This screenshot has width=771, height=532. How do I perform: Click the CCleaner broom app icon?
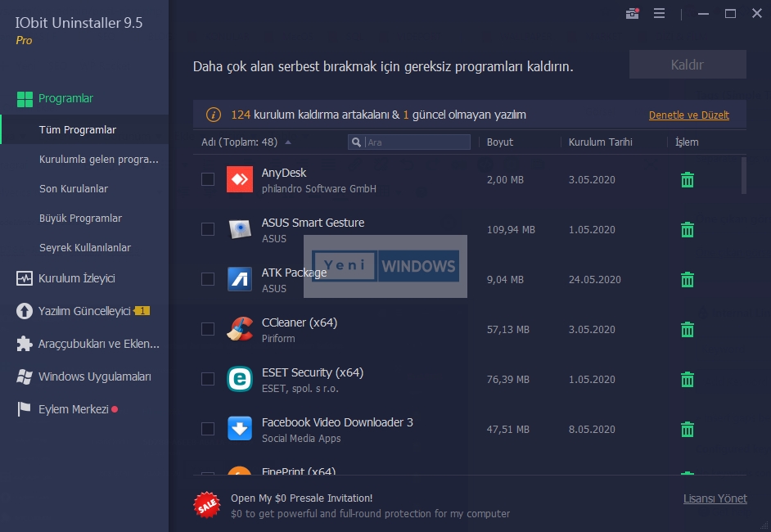(240, 329)
